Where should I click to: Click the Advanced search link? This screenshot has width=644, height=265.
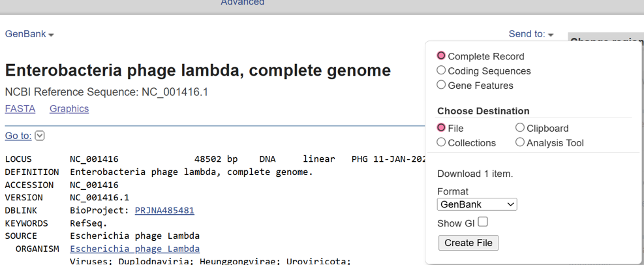[242, 3]
